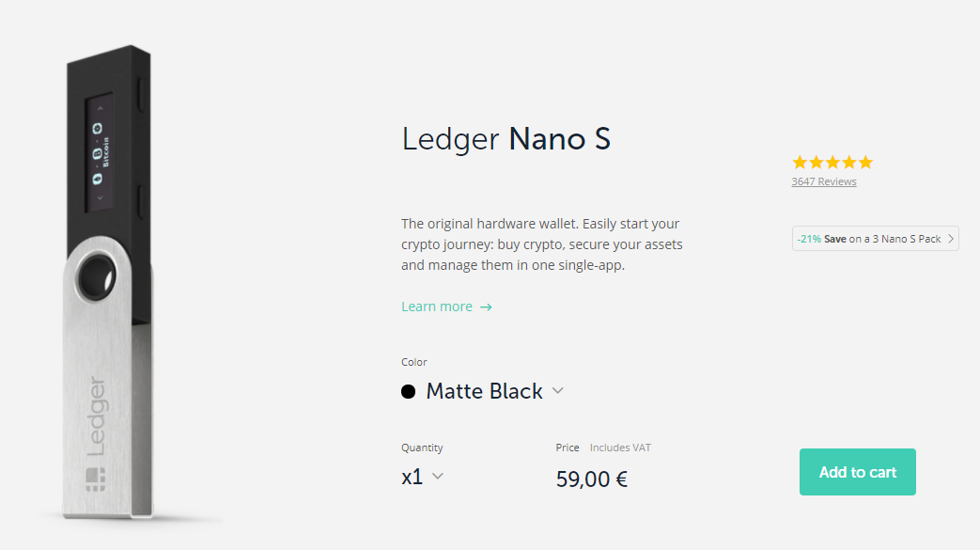
Task: Expand the Matte Black color chevron
Action: [558, 391]
